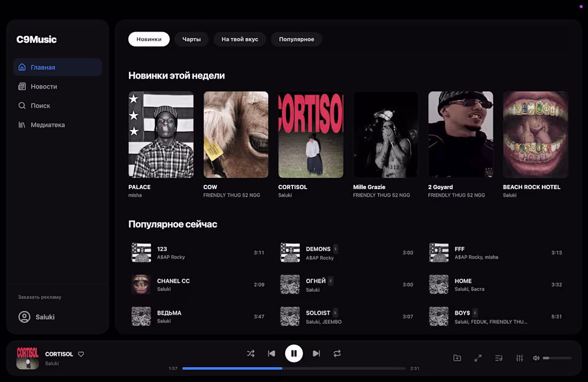This screenshot has height=382, width=588.
Task: Play the track BOY$
Action: tap(496, 316)
